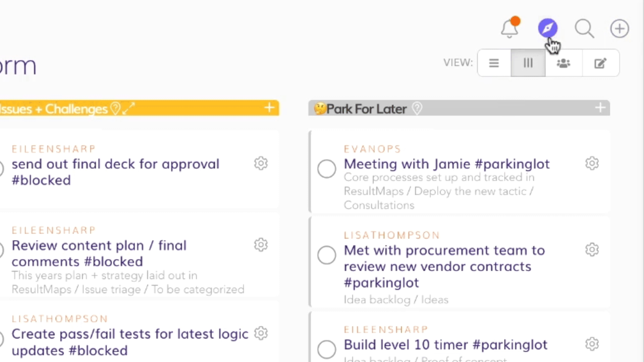Viewport: 644px width, 362px height.
Task: Click the Park For Later column header
Action: pyautogui.click(x=366, y=109)
